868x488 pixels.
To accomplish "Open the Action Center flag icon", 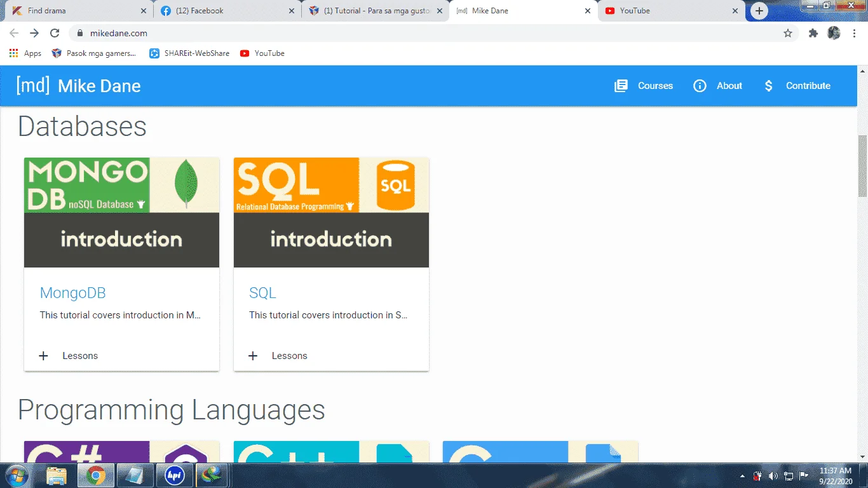I will pos(804,475).
